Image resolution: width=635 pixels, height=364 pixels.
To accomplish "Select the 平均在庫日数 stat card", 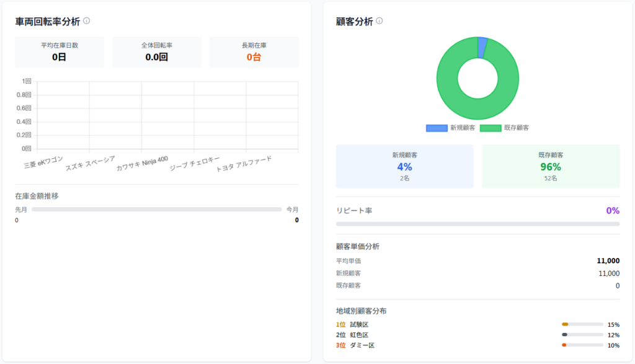I will tap(60, 51).
